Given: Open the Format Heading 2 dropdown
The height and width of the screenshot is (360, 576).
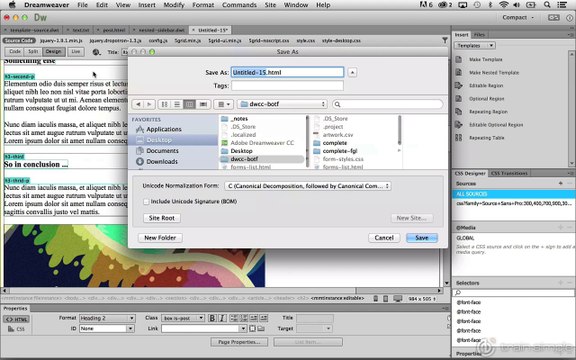Looking at the screenshot, I should [x=107, y=318].
